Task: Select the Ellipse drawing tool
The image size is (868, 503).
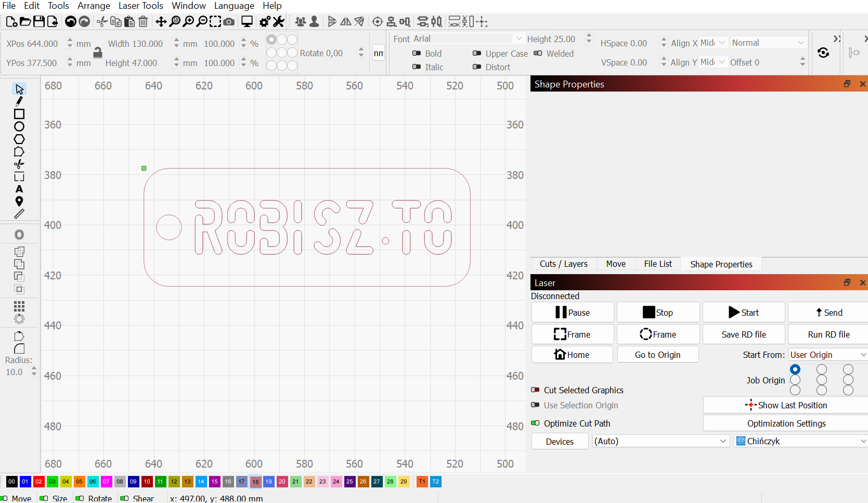Action: point(19,126)
